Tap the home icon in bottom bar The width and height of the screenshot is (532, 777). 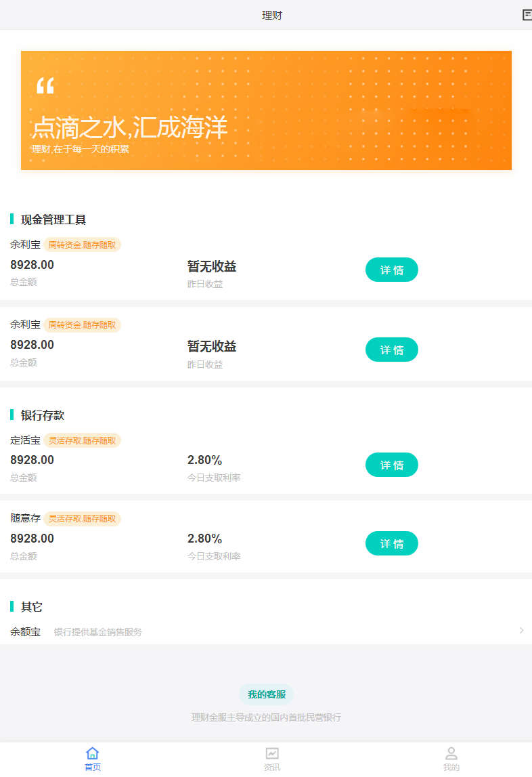[93, 753]
